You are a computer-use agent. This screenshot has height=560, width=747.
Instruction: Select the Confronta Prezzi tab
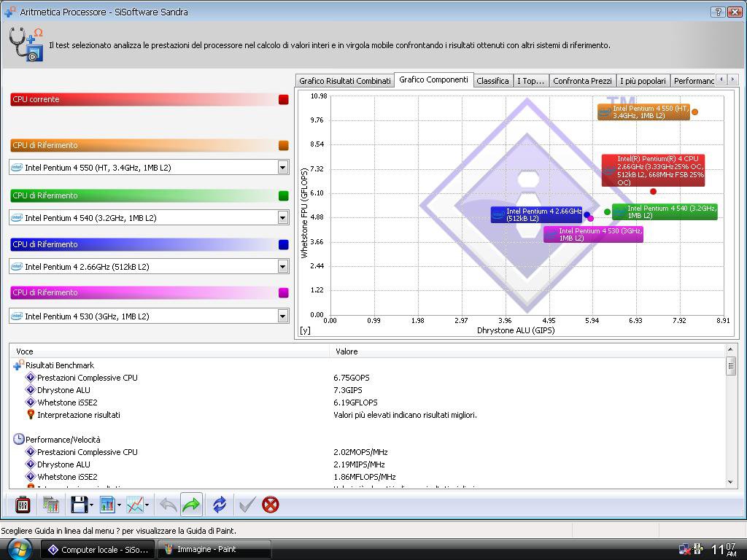(581, 81)
